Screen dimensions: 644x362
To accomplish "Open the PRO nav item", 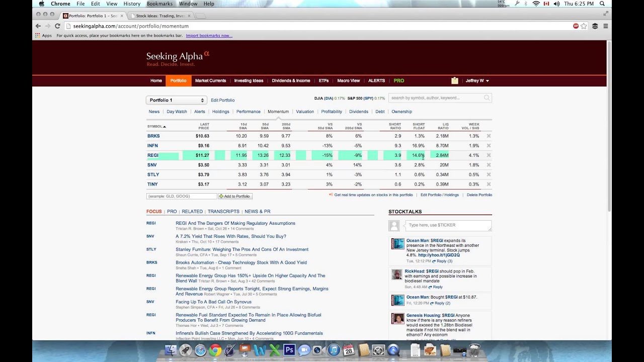I will tap(399, 80).
